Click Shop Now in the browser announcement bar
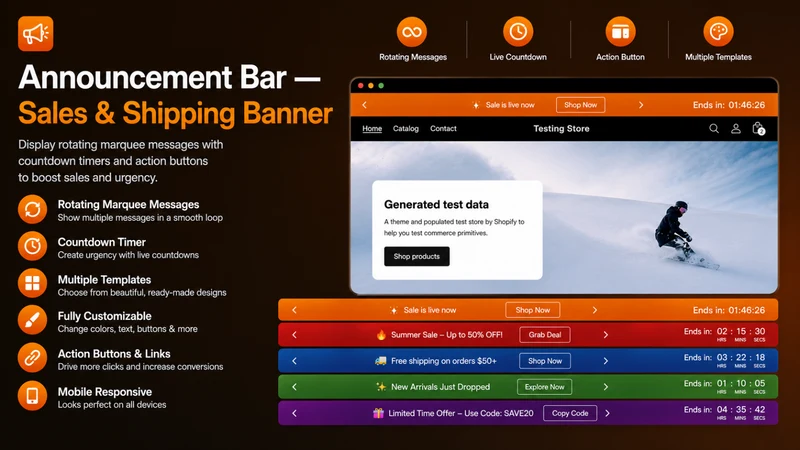This screenshot has height=450, width=800. [x=581, y=105]
